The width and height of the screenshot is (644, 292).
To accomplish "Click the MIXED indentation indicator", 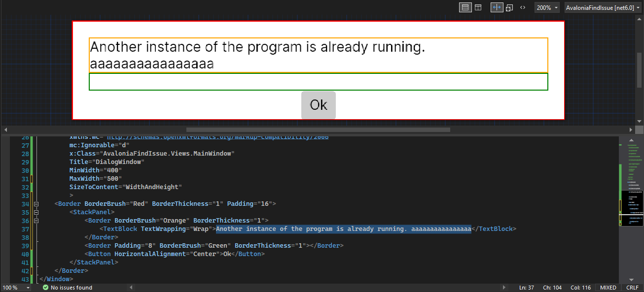I will (x=608, y=287).
